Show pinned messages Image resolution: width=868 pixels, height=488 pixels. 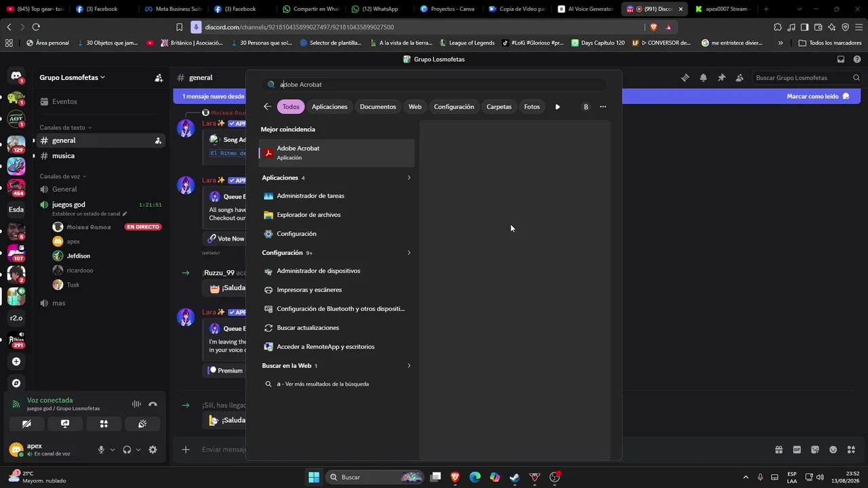point(722,78)
